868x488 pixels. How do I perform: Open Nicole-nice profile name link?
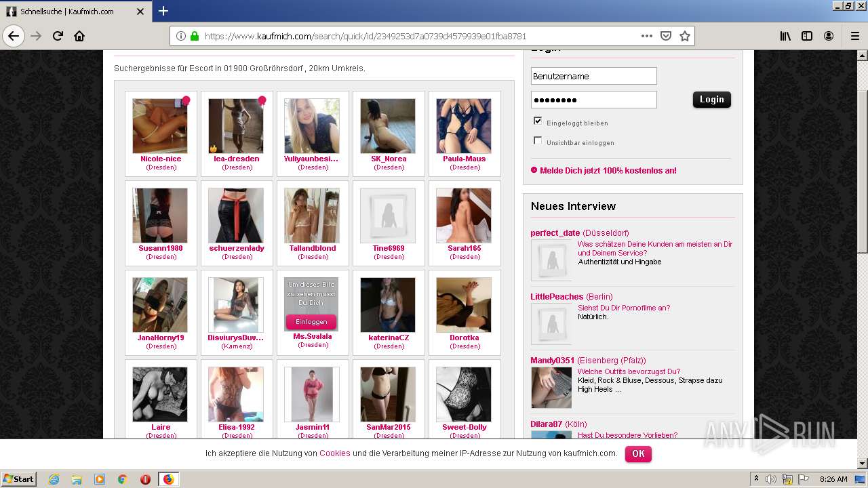(x=161, y=159)
